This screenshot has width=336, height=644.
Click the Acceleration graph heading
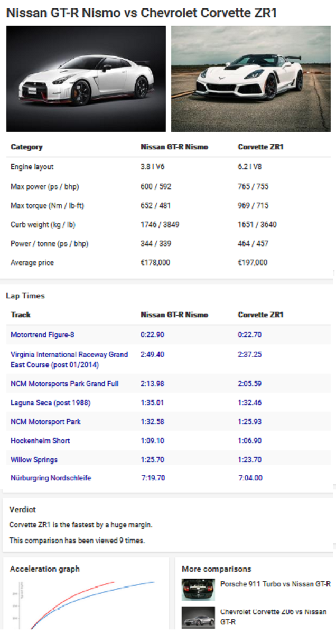pos(45,569)
